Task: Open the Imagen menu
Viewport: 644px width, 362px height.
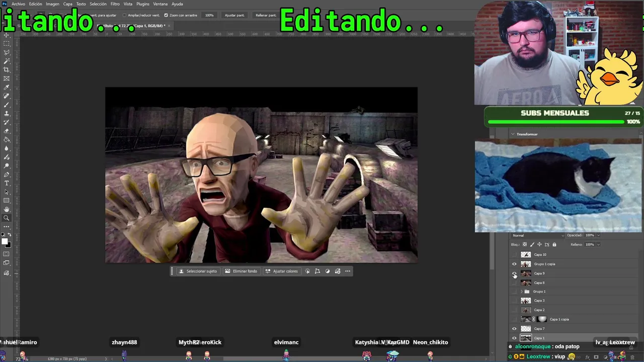Action: click(53, 4)
